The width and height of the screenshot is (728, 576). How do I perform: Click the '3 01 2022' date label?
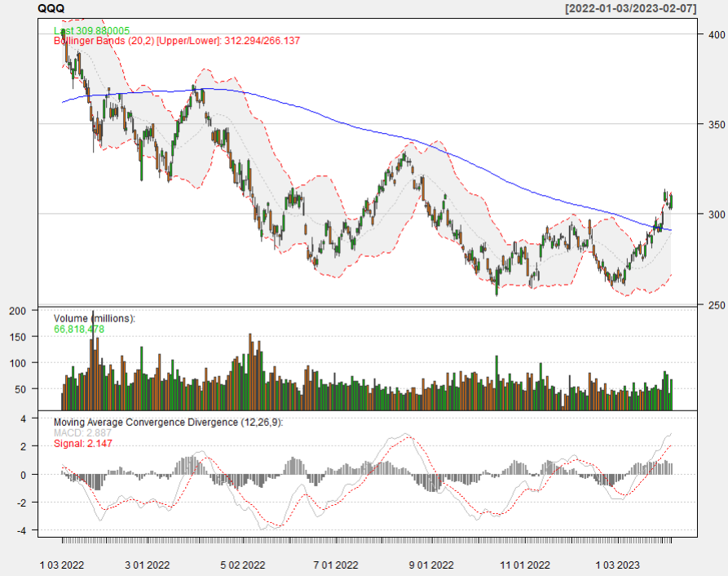[x=148, y=565]
